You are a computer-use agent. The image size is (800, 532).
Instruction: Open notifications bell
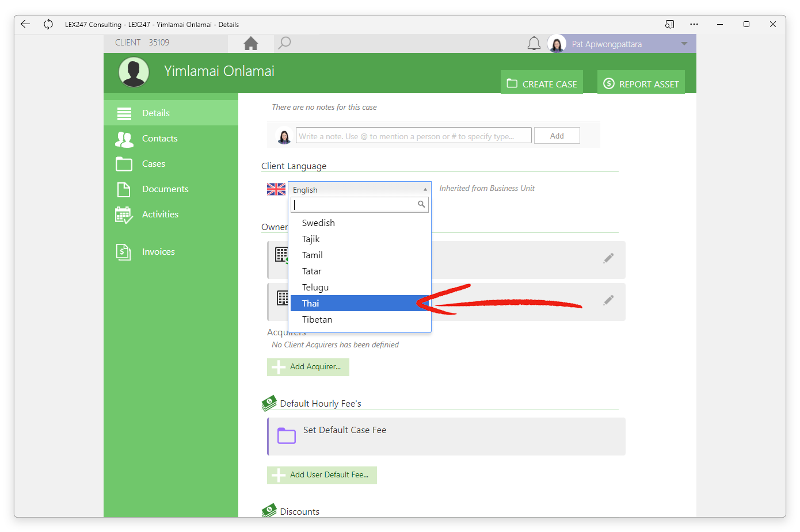pyautogui.click(x=534, y=44)
